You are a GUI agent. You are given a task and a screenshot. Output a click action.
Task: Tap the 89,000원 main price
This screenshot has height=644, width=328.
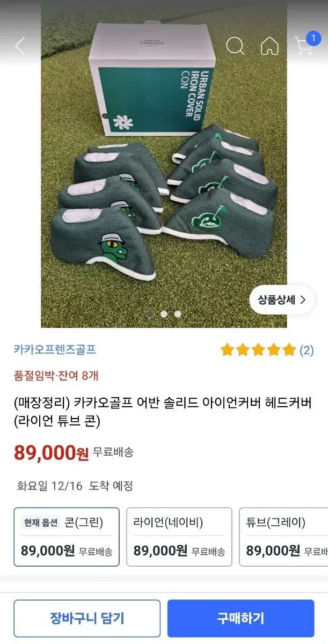[51, 453]
